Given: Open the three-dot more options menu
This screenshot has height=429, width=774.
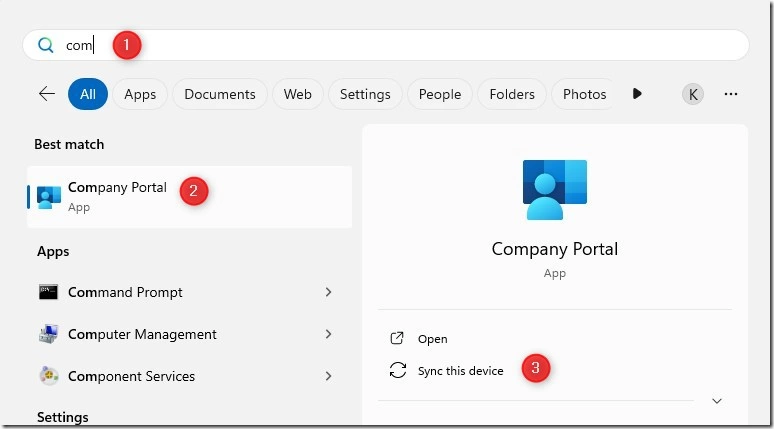Looking at the screenshot, I should point(731,94).
